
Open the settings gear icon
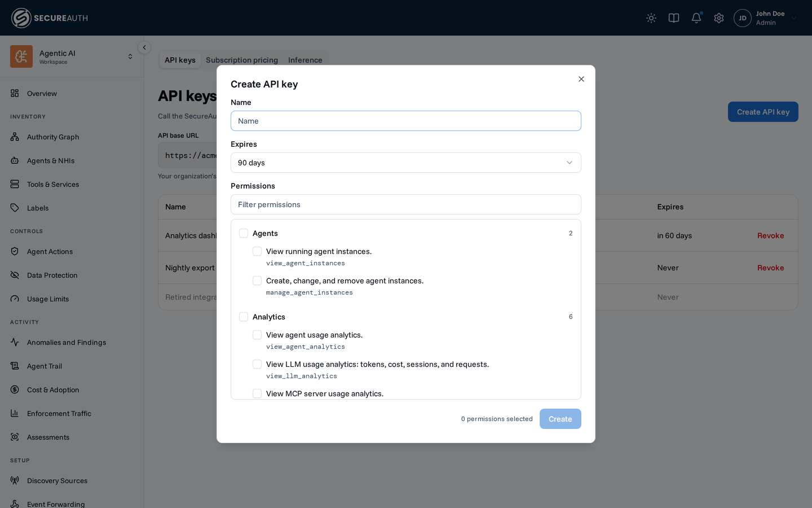[719, 18]
